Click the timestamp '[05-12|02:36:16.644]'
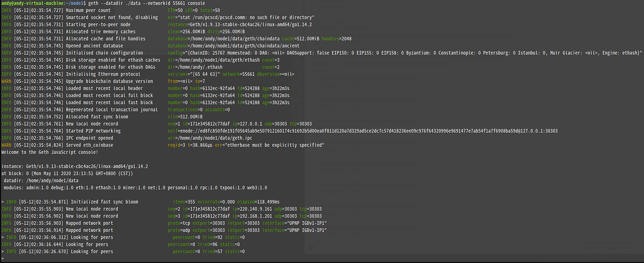The image size is (644, 263). pos(39,245)
